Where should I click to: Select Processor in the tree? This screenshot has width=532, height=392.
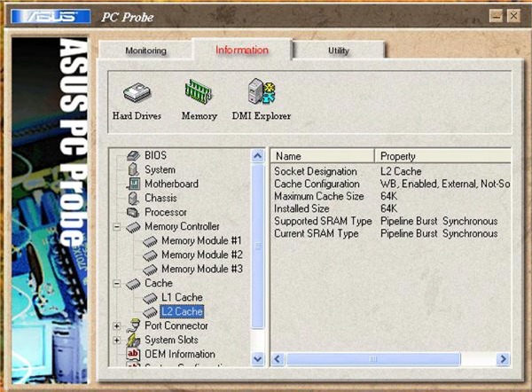pyautogui.click(x=166, y=213)
